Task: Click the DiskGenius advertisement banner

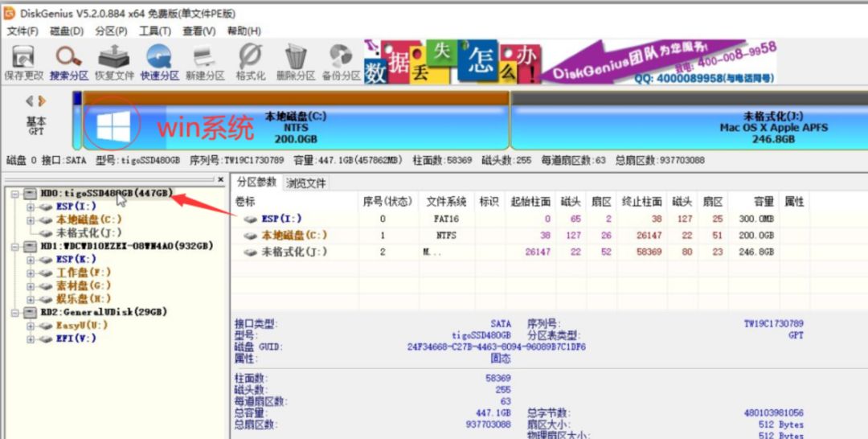Action: (x=570, y=61)
